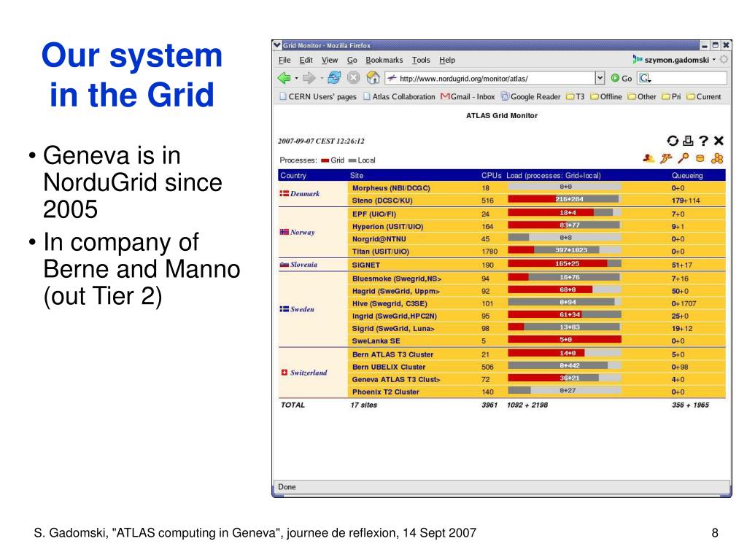Click the monitor refresh circular-arrow icon
The width and height of the screenshot is (747, 560).
point(672,141)
